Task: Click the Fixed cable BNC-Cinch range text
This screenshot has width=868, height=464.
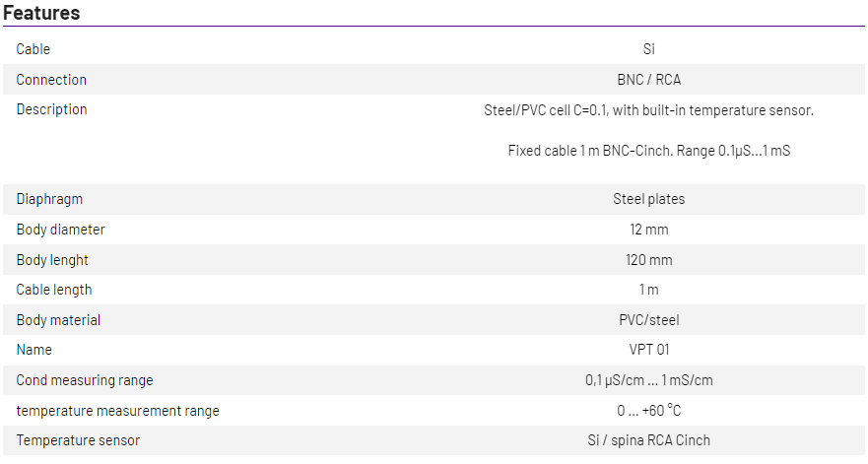Action: pyautogui.click(x=648, y=151)
